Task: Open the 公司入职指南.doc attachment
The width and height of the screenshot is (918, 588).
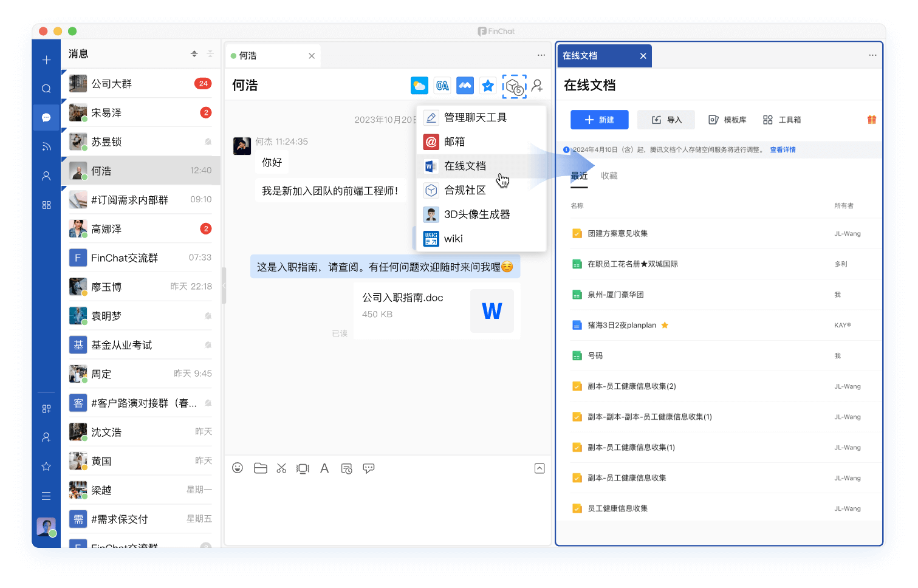Action: (x=434, y=310)
